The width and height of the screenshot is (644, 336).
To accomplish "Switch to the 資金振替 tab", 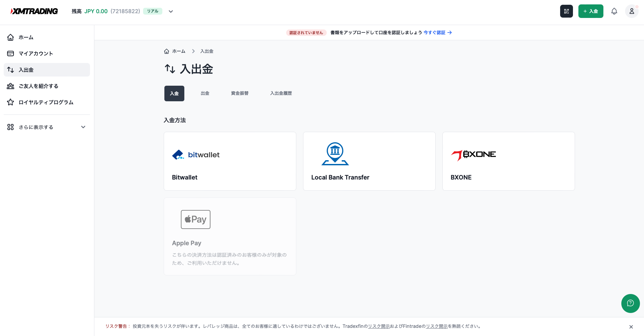I will point(240,93).
